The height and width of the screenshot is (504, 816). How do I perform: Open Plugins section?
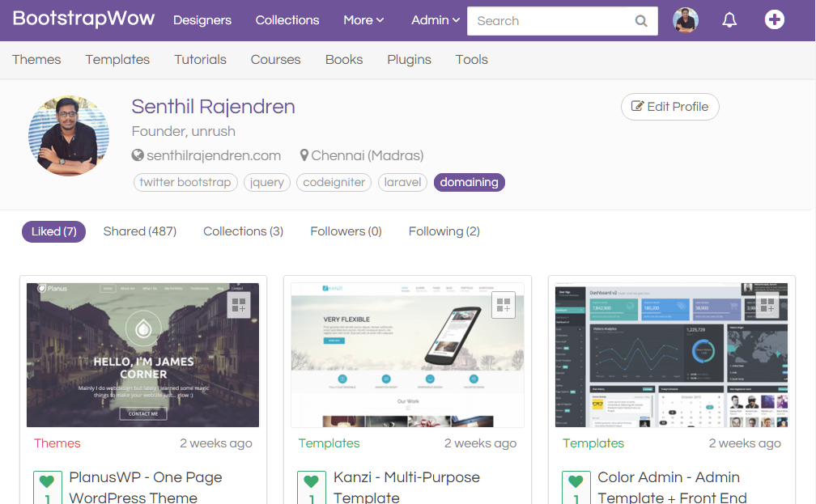409,60
